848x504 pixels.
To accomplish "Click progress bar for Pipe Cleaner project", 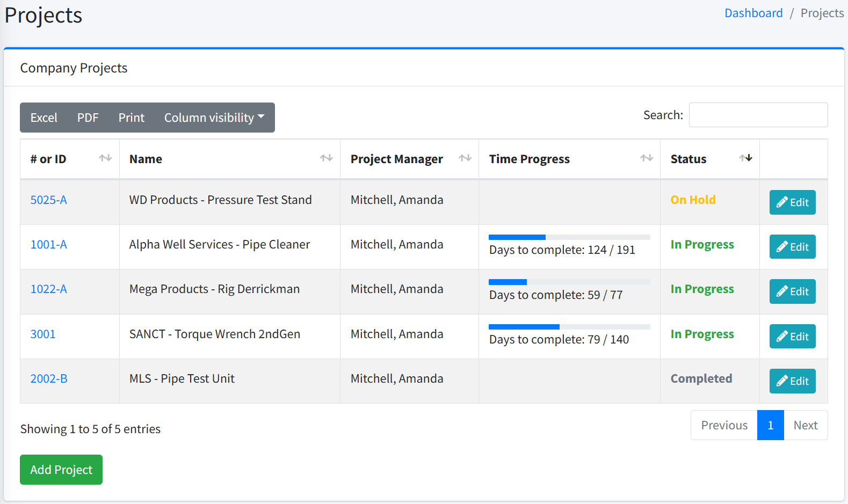I will (x=569, y=237).
